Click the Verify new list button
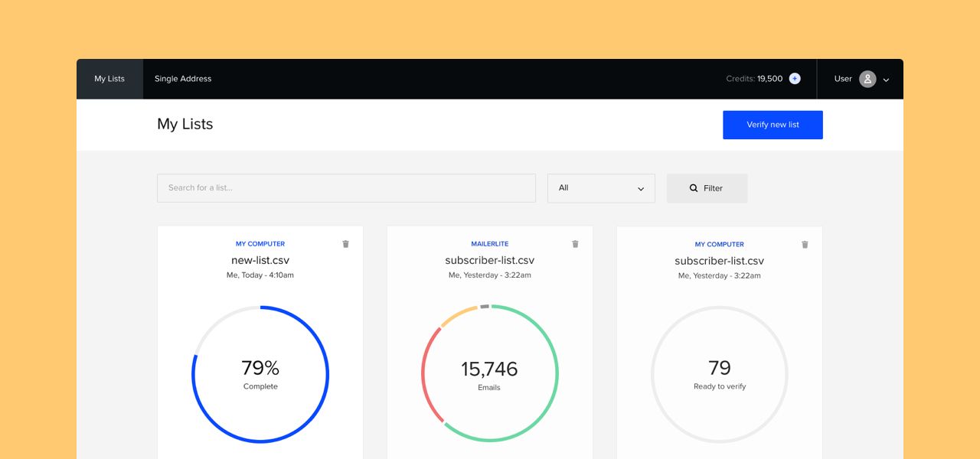 click(773, 125)
